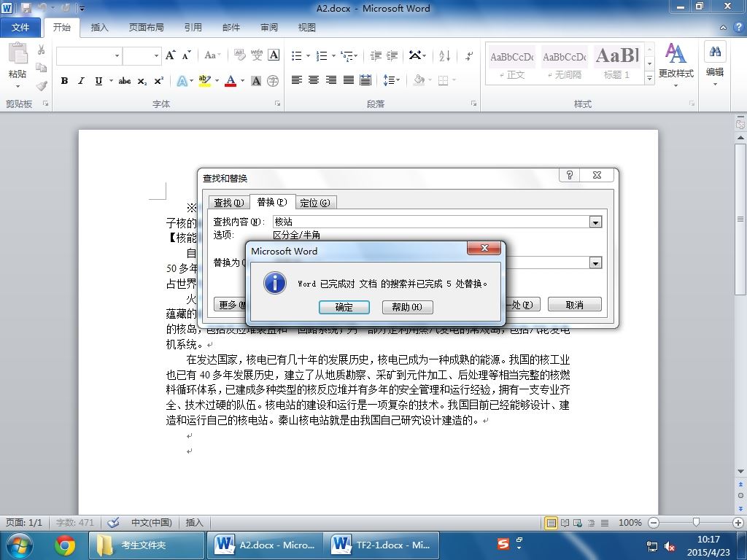Click the Increase Indent icon
This screenshot has width=747, height=560.
(392, 55)
